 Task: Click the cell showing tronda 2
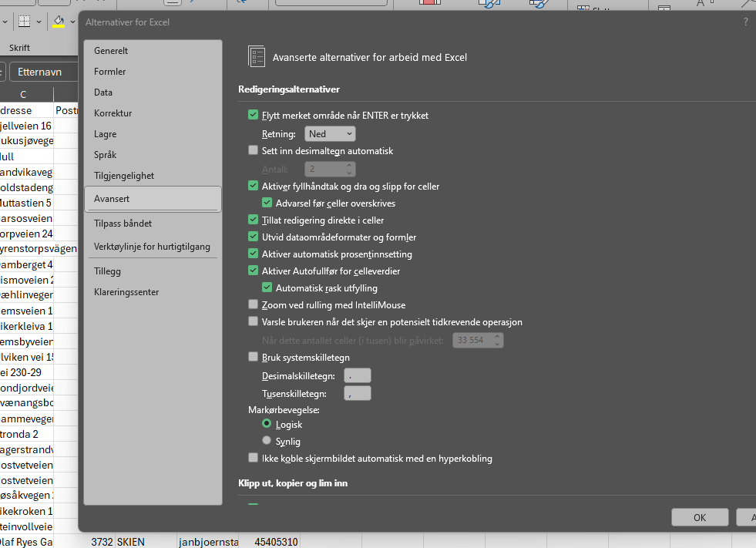point(26,434)
